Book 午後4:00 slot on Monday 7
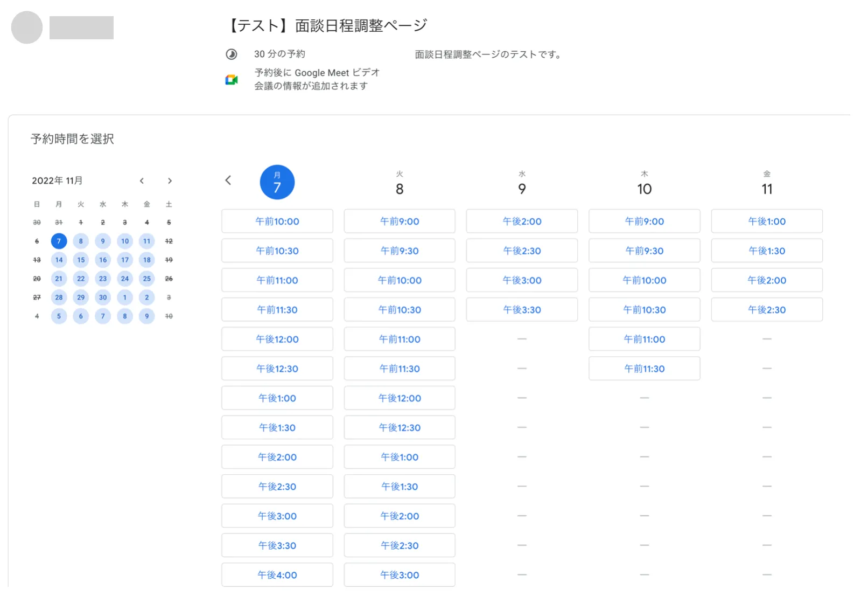 pyautogui.click(x=277, y=575)
